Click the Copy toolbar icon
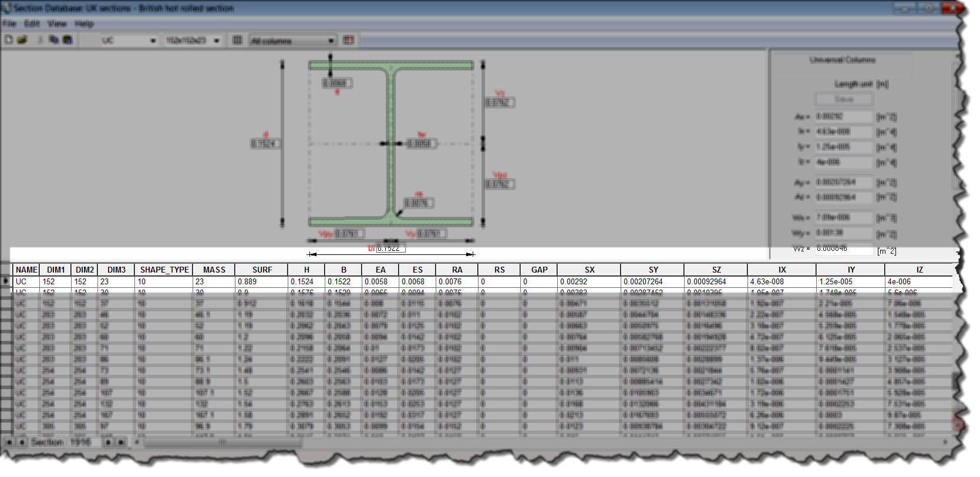 (x=53, y=40)
